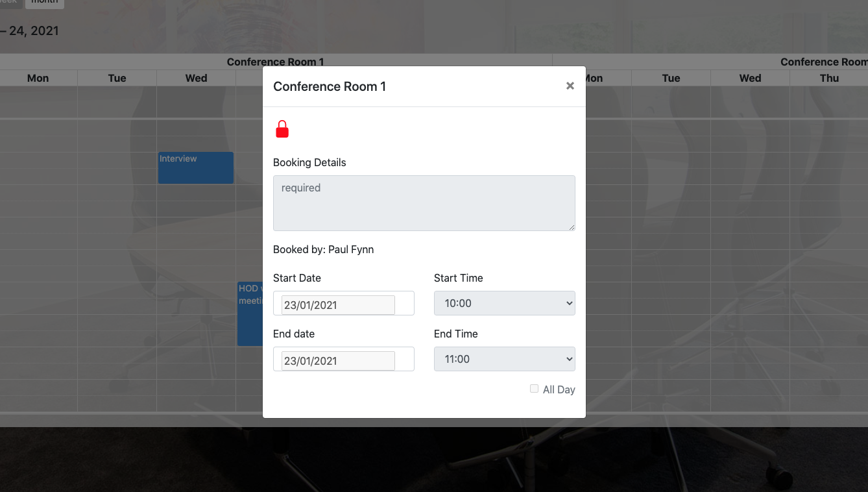Click the Conference Room 2 column header

pyautogui.click(x=823, y=62)
